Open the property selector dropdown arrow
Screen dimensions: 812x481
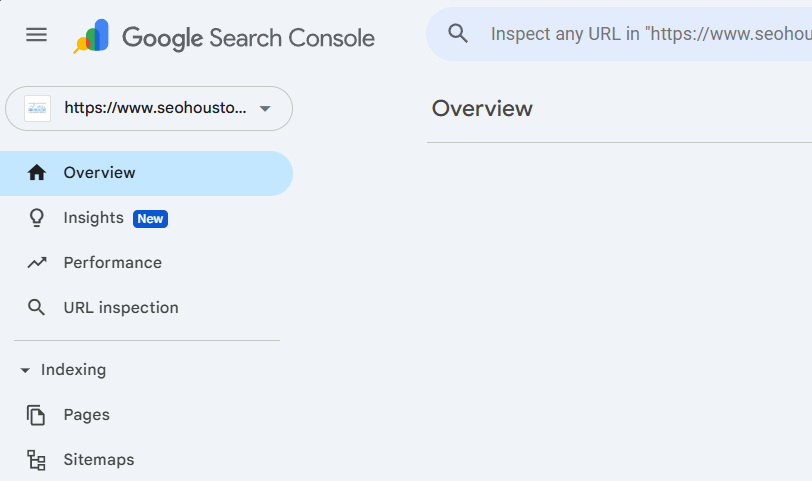265,108
